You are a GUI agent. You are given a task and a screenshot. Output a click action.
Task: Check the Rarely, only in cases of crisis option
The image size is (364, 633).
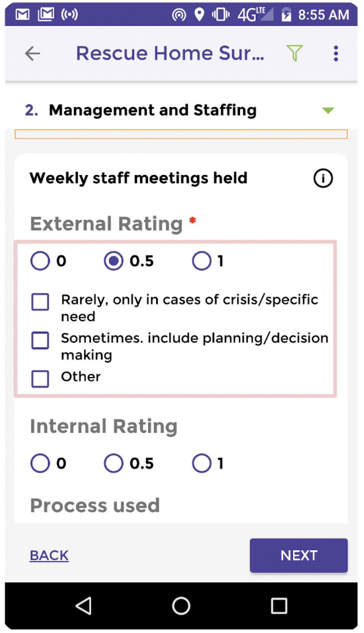pos(40,301)
